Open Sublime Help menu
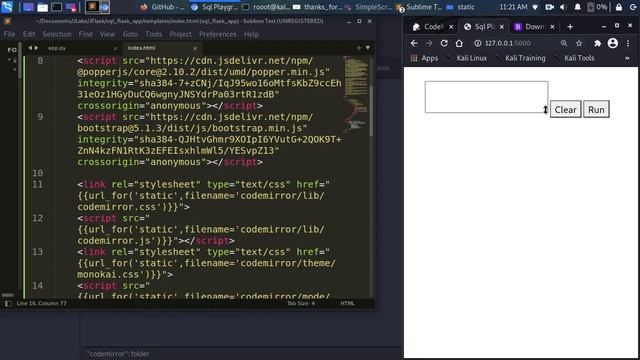This screenshot has width=640, height=360. click(251, 34)
